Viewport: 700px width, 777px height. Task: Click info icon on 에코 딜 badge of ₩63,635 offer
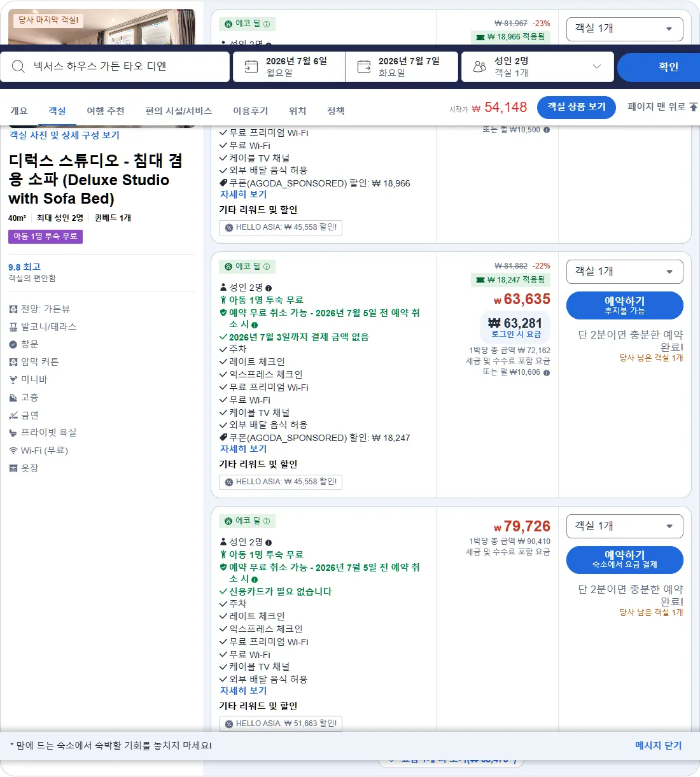pyautogui.click(x=267, y=267)
